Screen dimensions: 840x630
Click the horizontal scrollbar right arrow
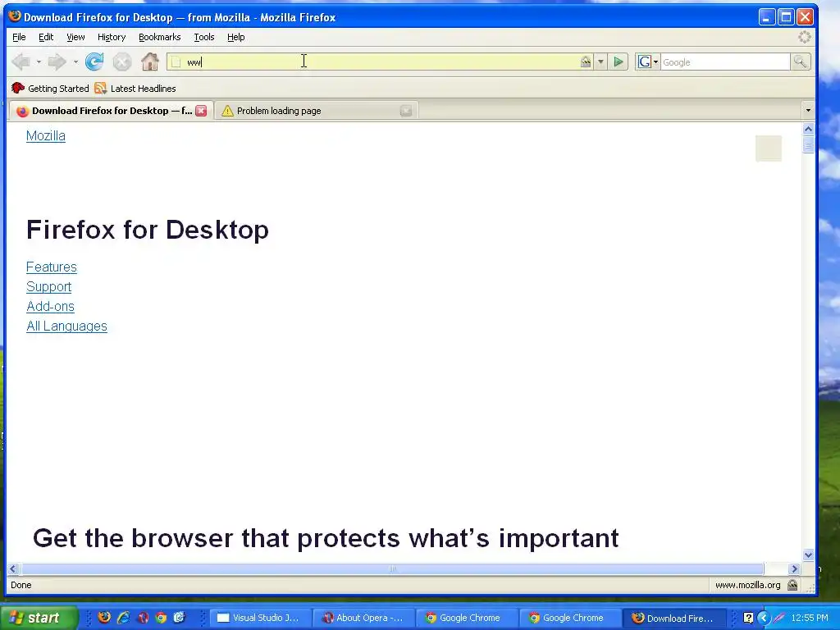tap(794, 569)
